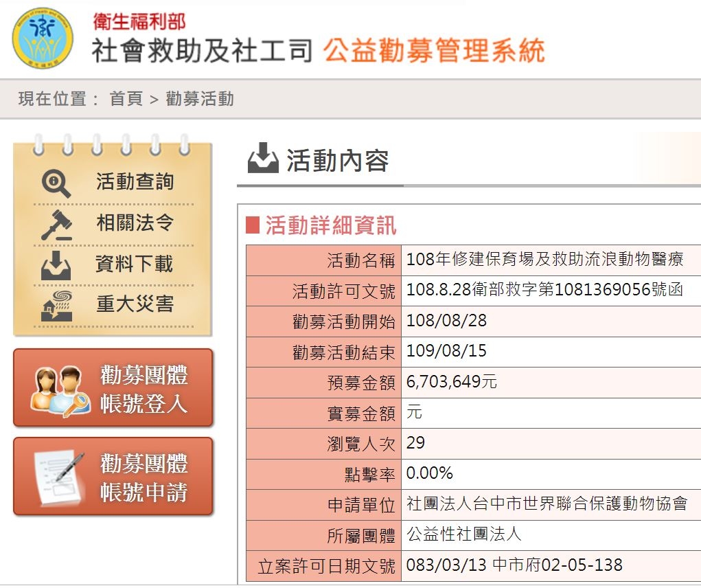Click the 所屬團體 row label
Viewport: 701px width, 588px height.
(x=361, y=535)
